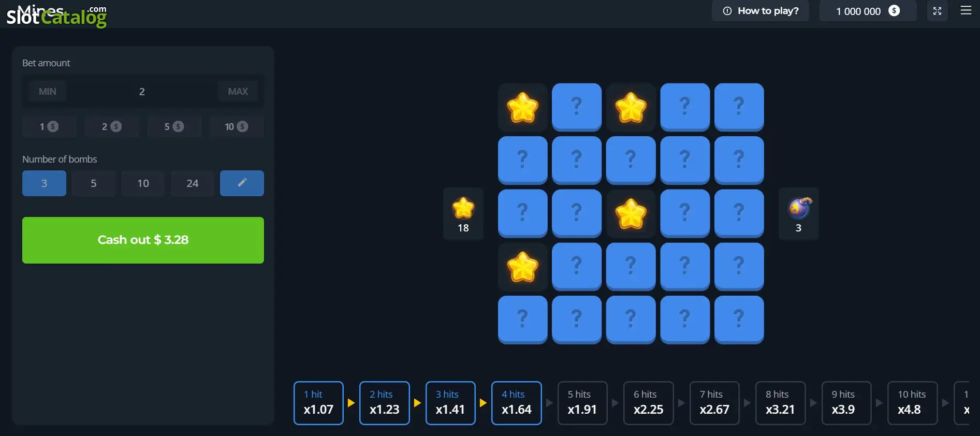The height and width of the screenshot is (436, 980).
Task: Select 24 bombs option
Action: pyautogui.click(x=193, y=183)
